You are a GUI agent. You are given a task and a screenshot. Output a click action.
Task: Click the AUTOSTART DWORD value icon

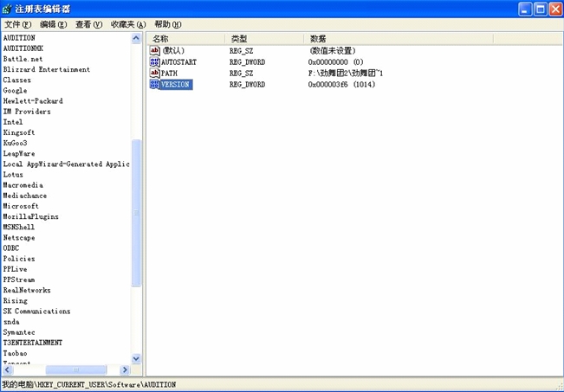coord(155,62)
